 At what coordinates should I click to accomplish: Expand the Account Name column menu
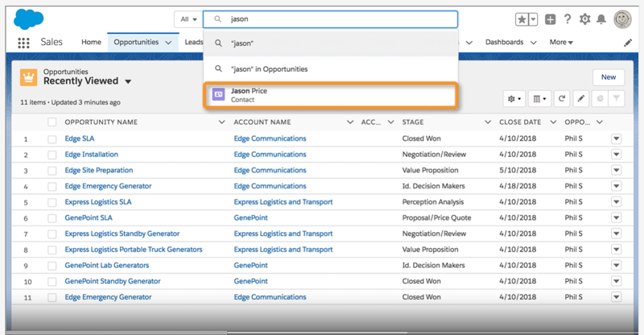coord(350,122)
